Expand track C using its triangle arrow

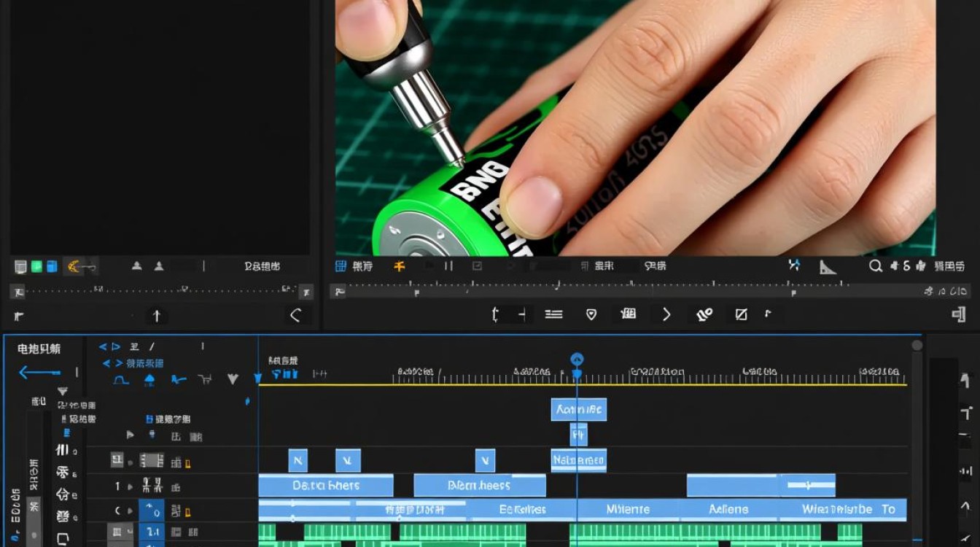[x=130, y=511]
